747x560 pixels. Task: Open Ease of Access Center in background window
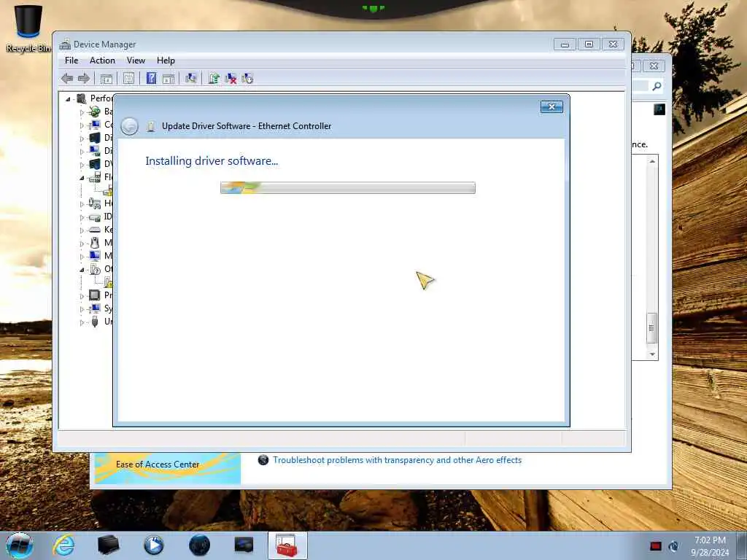158,464
